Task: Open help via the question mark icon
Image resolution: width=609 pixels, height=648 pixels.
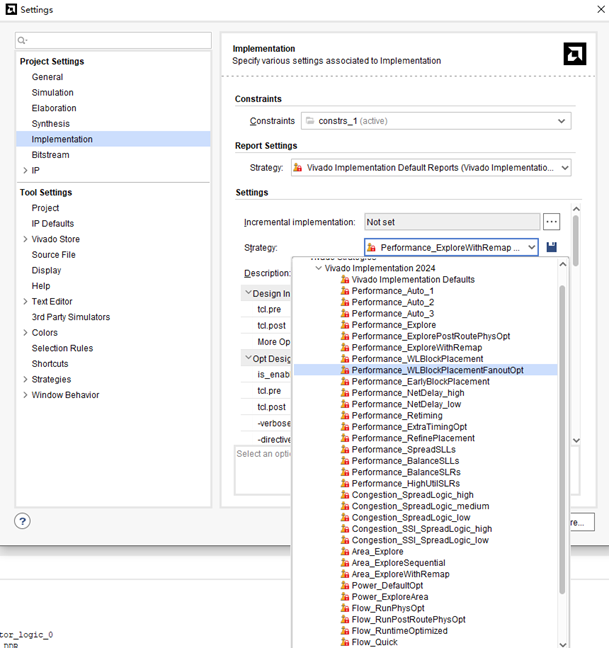Action: pyautogui.click(x=22, y=521)
